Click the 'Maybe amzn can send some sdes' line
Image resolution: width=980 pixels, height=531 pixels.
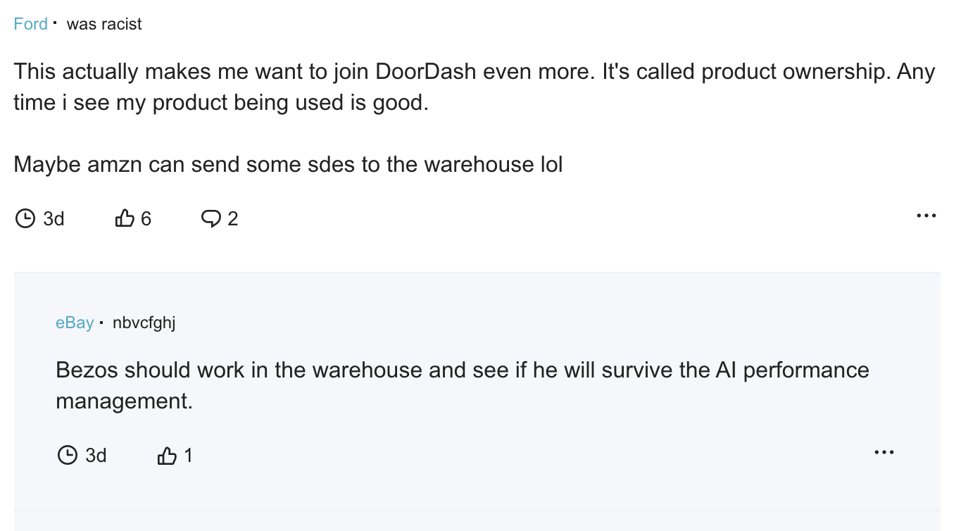288,165
